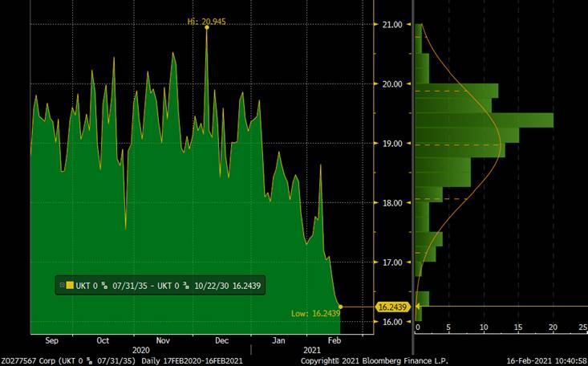Click the Dec month label on the time axis
588x366 pixels.
coord(221,340)
